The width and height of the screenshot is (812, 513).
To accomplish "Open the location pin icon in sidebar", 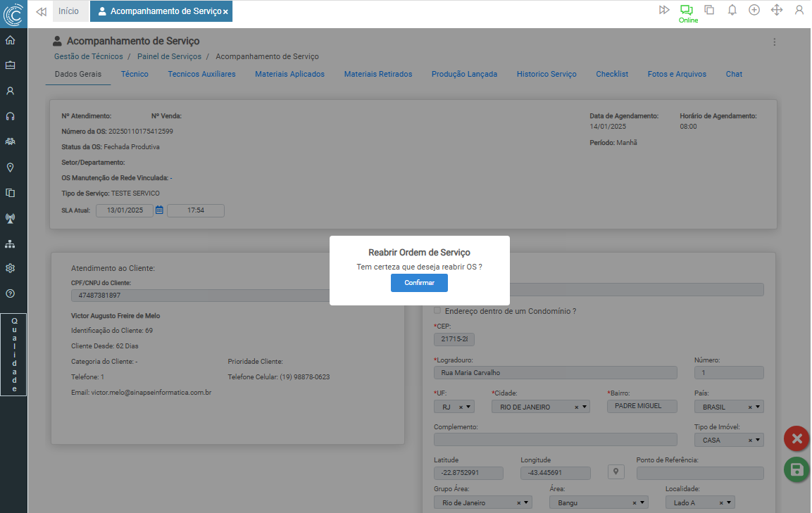I will coord(10,167).
